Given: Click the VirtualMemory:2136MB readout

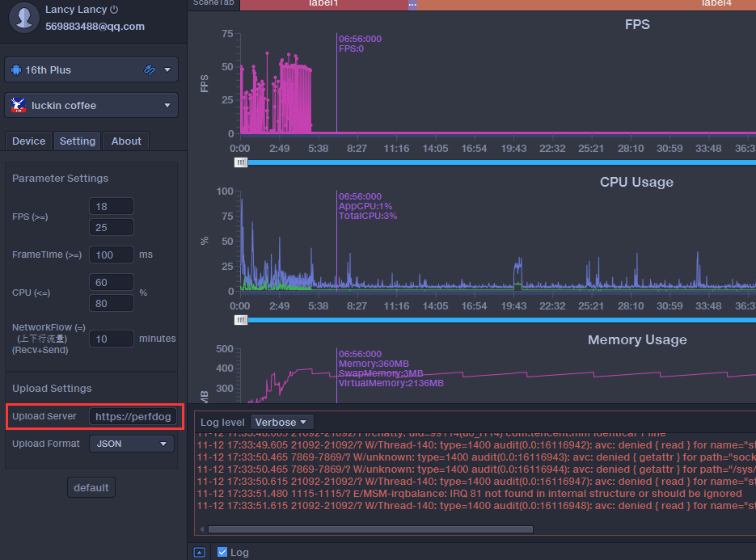Looking at the screenshot, I should pos(391,383).
